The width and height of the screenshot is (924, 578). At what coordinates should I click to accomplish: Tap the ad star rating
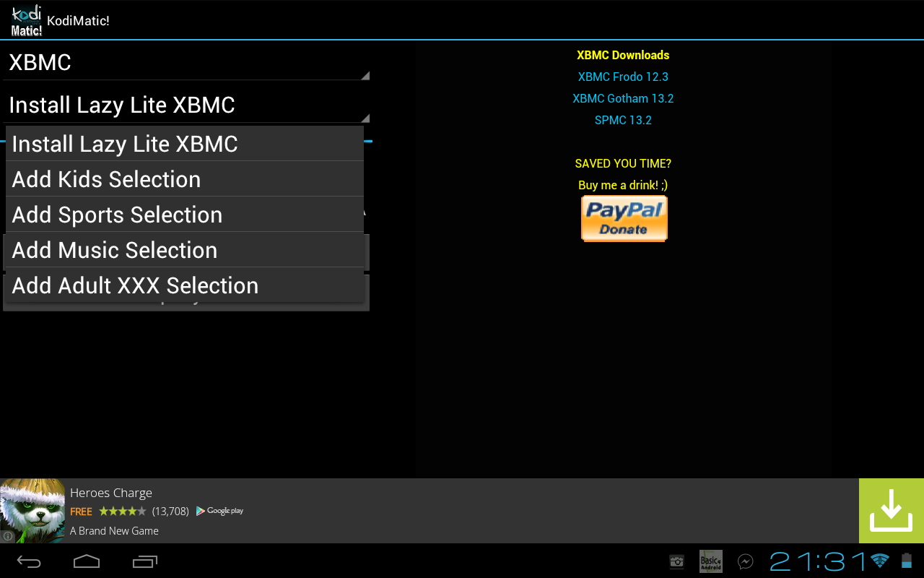[x=122, y=512]
